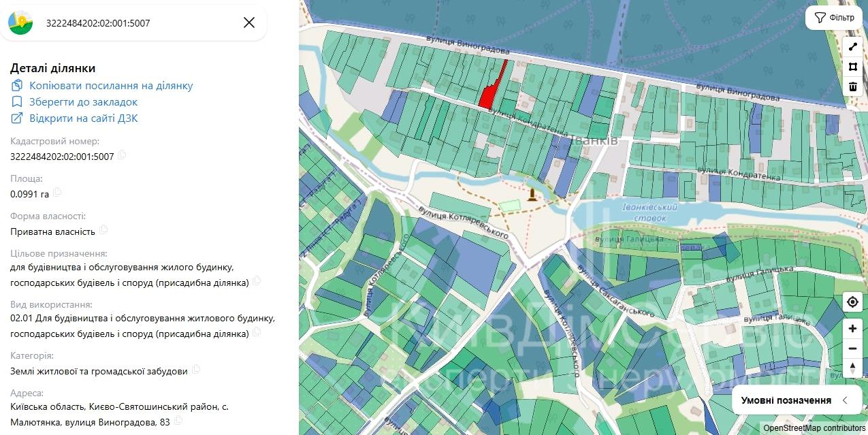Open the Фільтр map filter
868x435 pixels.
coord(834,18)
